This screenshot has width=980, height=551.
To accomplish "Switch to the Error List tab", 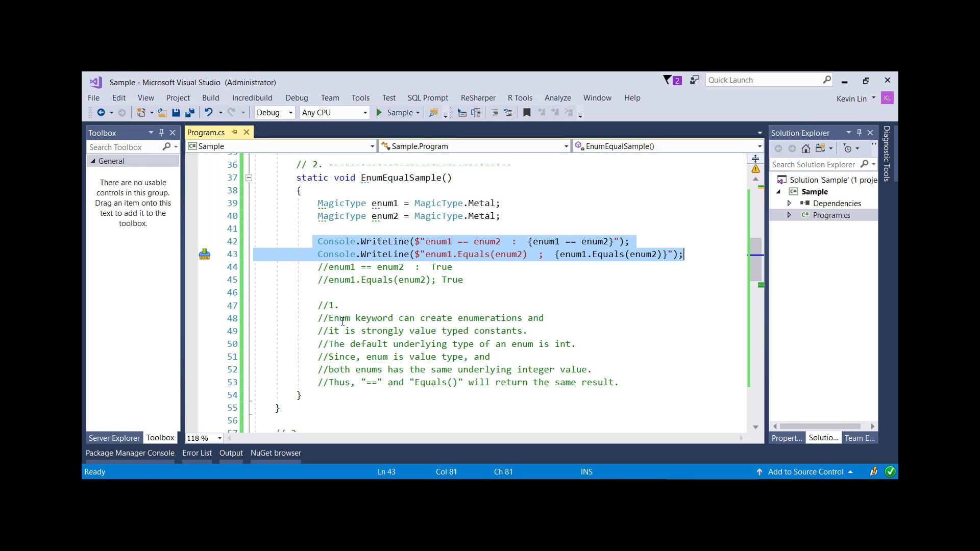I will [197, 453].
